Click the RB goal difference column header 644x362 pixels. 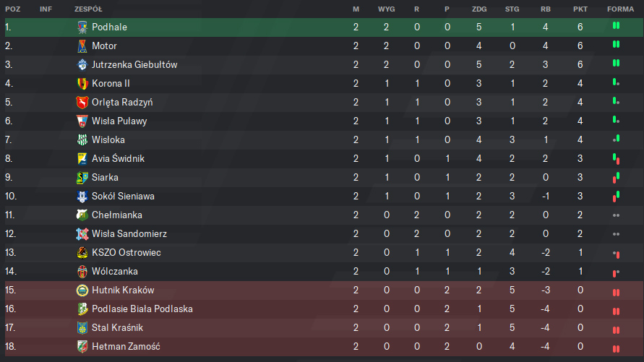click(x=545, y=9)
